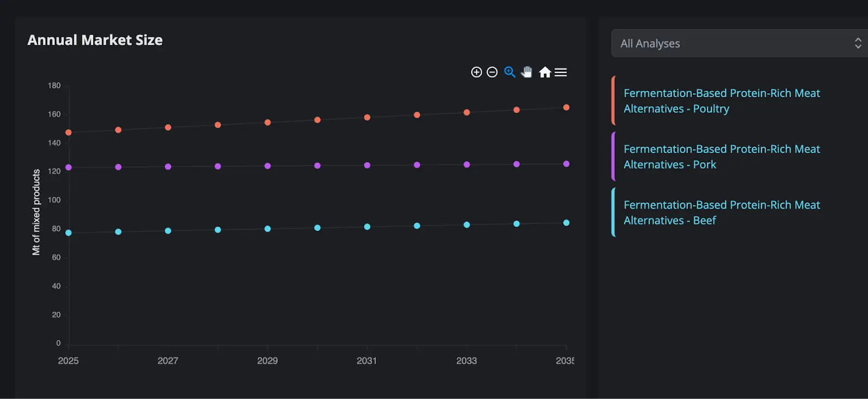Click the Mt of mixed products axis title
Screen dimensions: 868x399
coord(36,212)
